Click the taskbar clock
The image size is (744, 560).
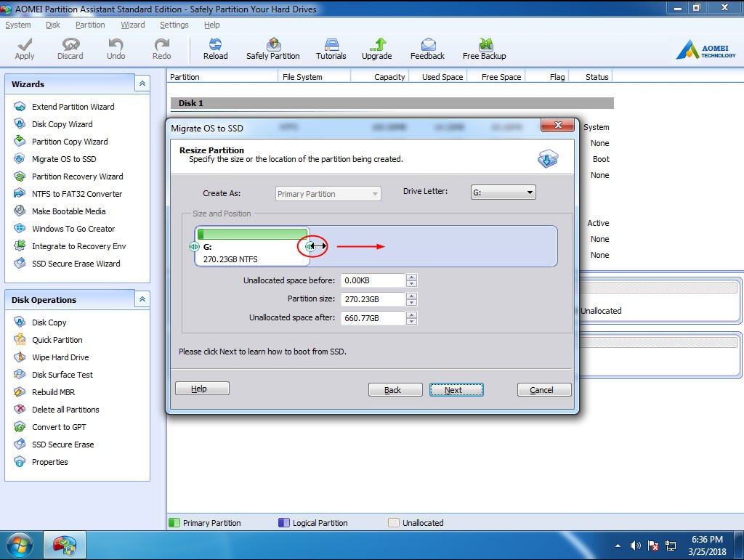coord(707,545)
